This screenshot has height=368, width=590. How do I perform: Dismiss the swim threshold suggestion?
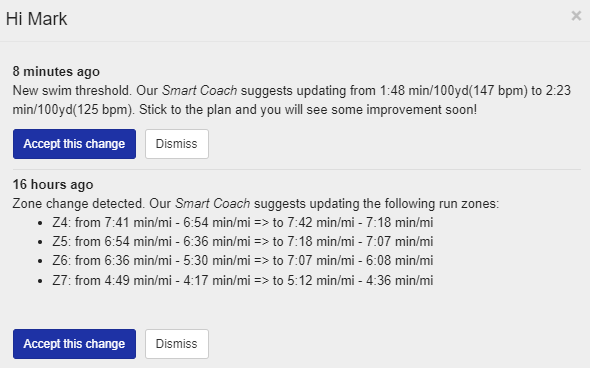point(176,144)
